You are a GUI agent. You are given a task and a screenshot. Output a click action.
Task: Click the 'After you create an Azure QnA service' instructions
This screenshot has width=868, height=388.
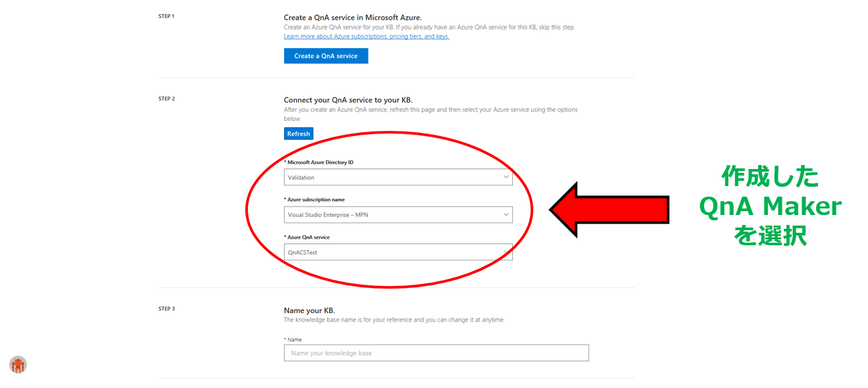pos(431,114)
